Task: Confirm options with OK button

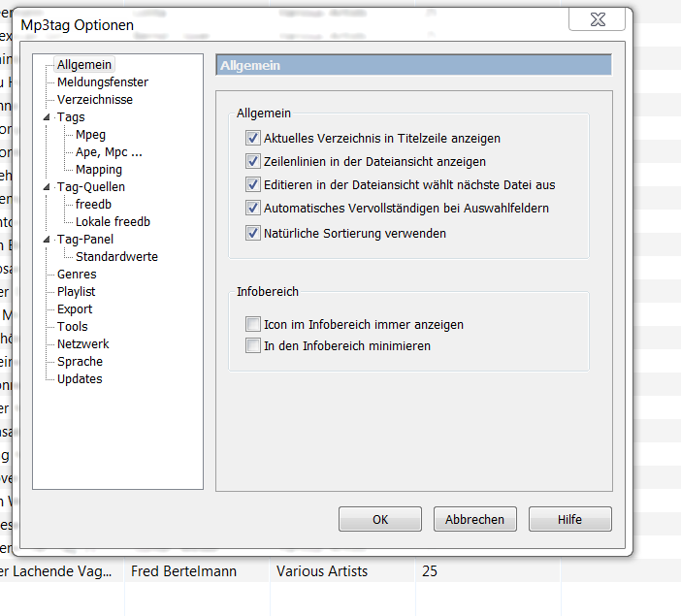Action: click(380, 519)
